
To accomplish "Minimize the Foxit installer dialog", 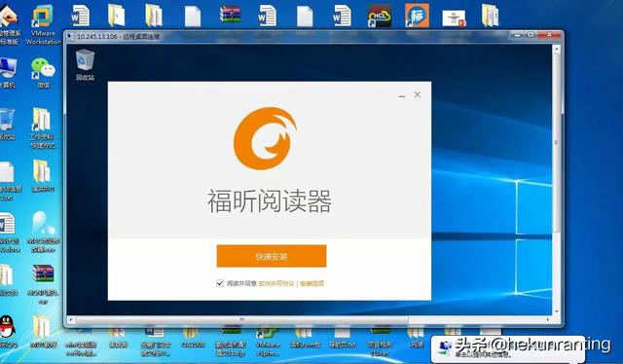I will click(402, 95).
